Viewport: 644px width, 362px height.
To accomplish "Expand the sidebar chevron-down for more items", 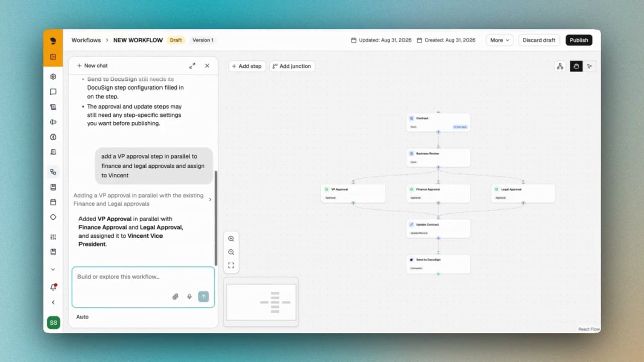I will [53, 270].
